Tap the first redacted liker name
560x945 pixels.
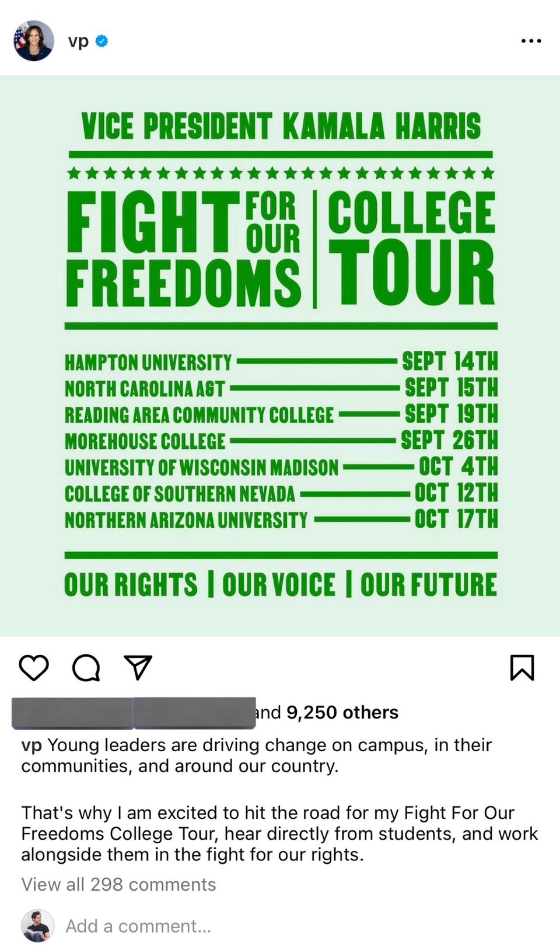pyautogui.click(x=72, y=713)
